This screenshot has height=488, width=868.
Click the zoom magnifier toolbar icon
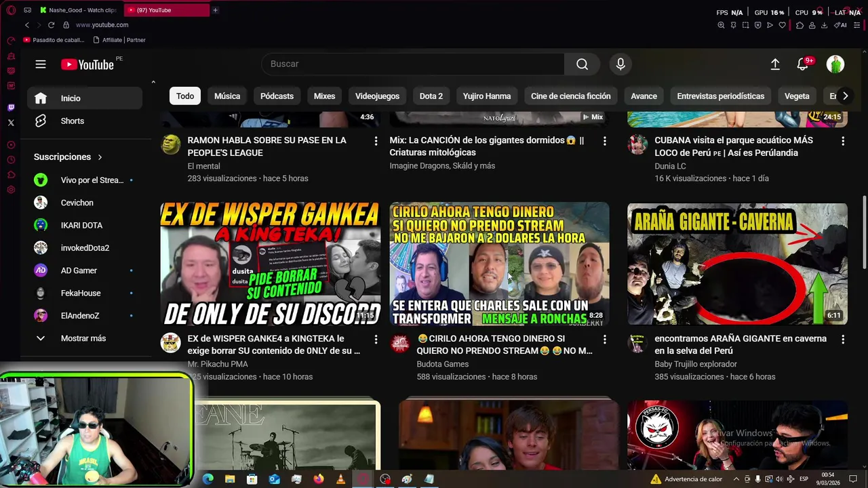[721, 25]
